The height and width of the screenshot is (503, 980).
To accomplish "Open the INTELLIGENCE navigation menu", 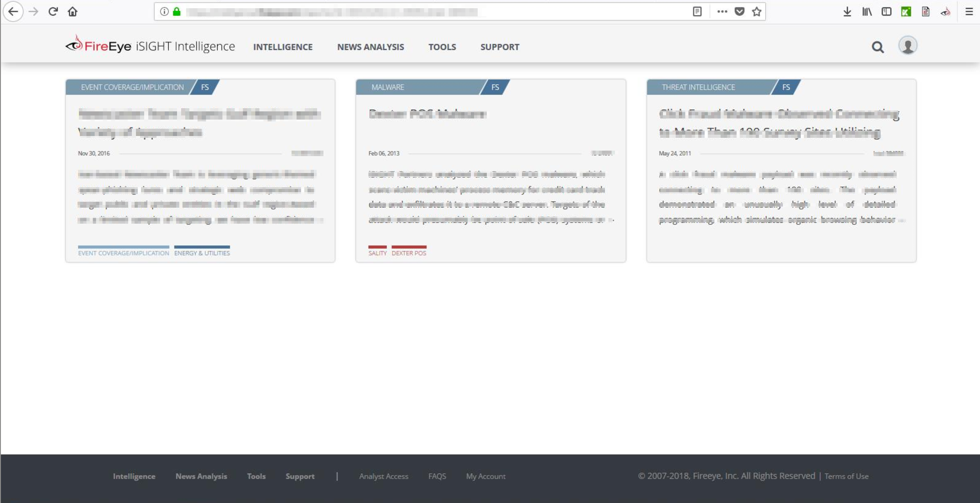I will [283, 47].
